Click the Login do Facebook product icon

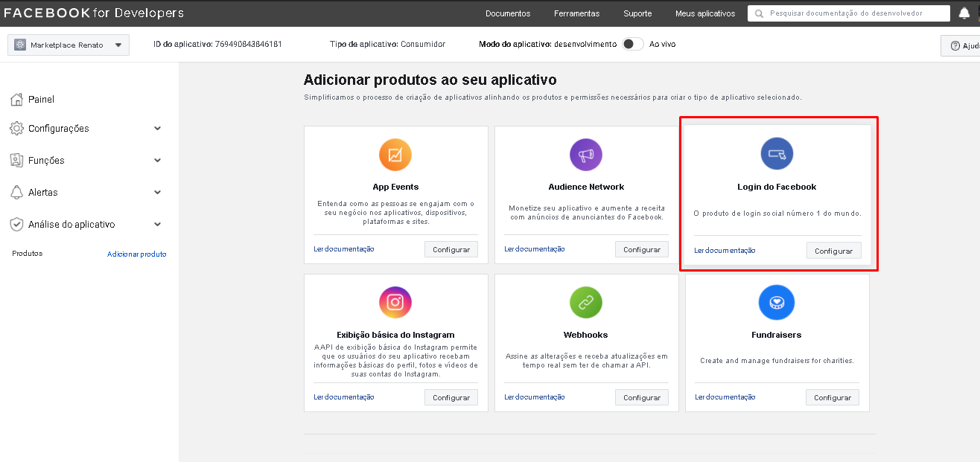pos(777,155)
